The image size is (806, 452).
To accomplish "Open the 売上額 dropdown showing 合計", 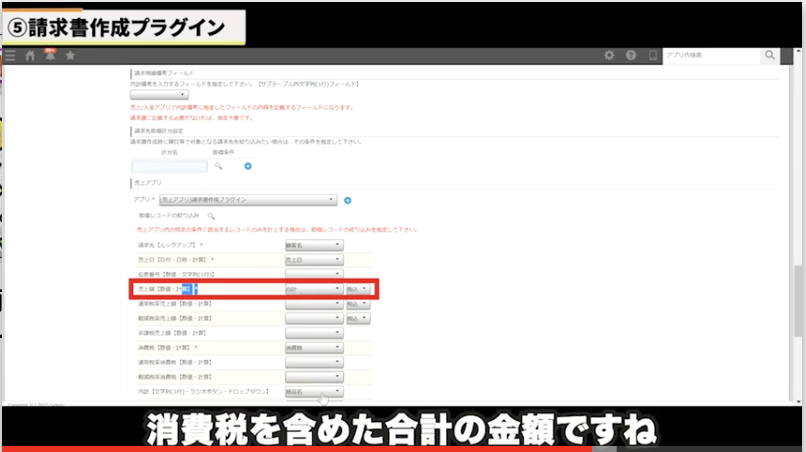I will coord(313,289).
